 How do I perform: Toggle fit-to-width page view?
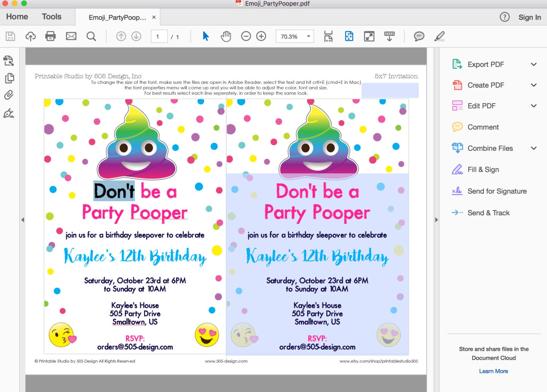[x=329, y=36]
